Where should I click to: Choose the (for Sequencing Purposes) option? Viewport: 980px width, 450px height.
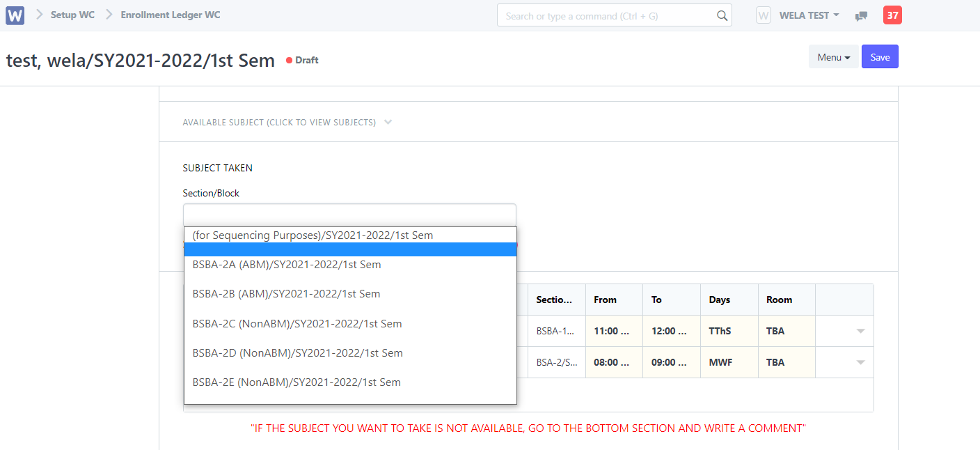click(x=313, y=235)
